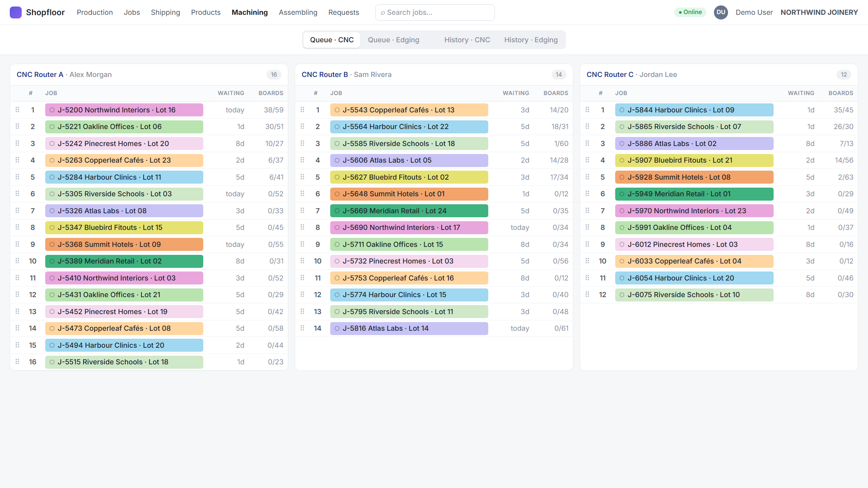Open the Requests page
Screen dimensions: 868x488
[x=344, y=12]
